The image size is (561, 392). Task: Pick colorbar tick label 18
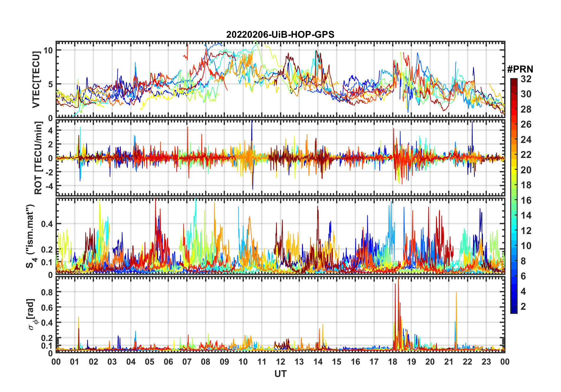click(526, 185)
